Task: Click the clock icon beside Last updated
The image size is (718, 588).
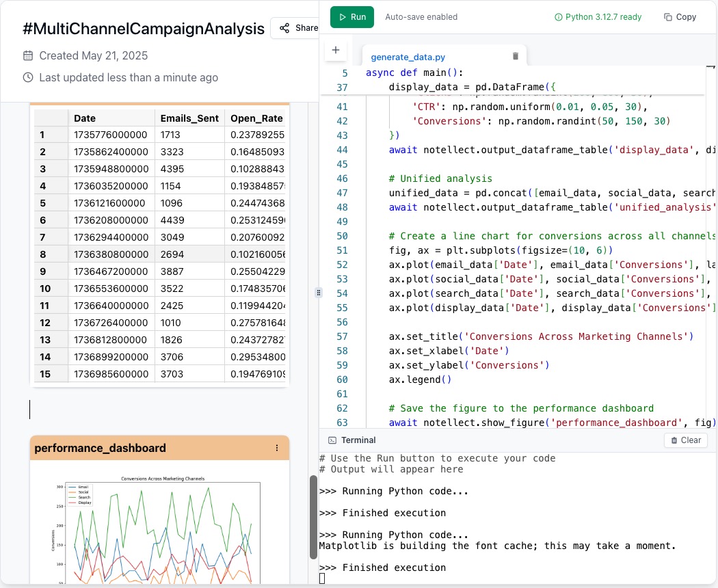Action: (x=28, y=77)
